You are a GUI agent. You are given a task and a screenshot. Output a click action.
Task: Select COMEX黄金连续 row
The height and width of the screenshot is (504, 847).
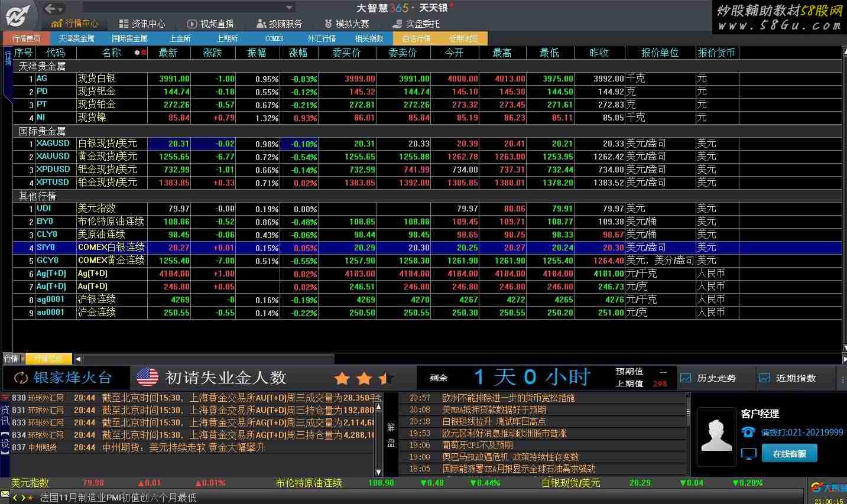[427, 261]
